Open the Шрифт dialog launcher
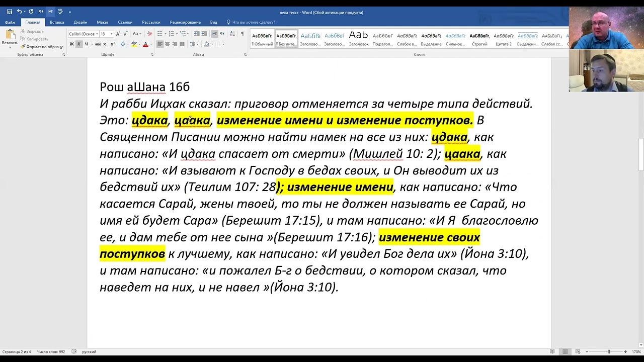 coord(152,54)
